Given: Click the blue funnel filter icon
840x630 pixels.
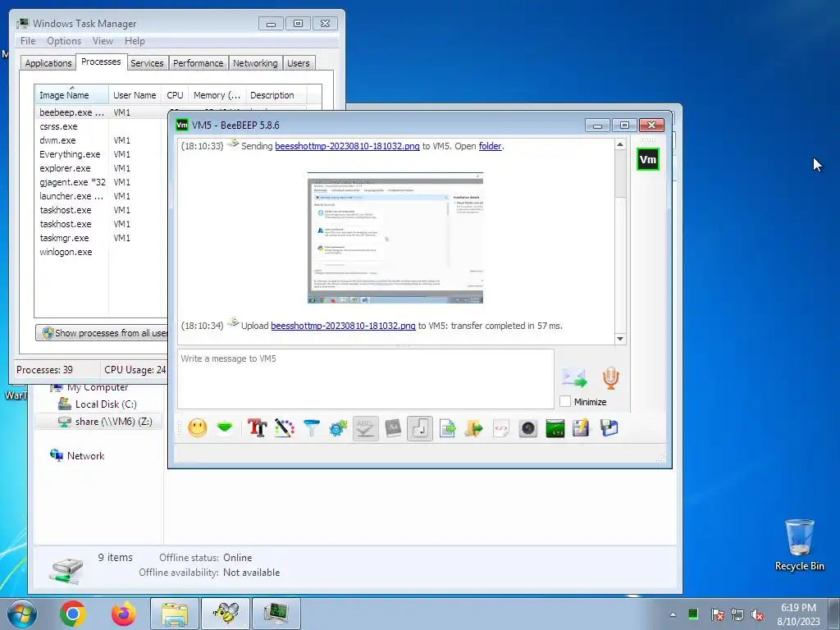Looking at the screenshot, I should click(x=311, y=428).
